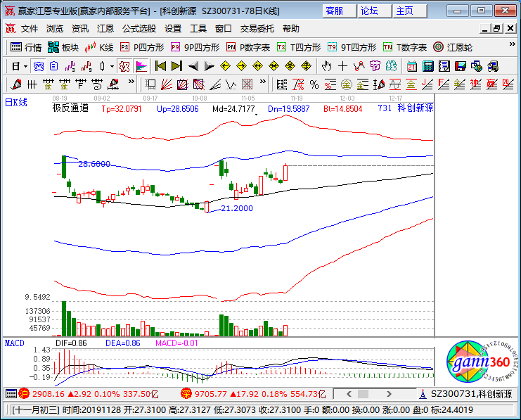
Task: Open the 帮助 menu
Action: point(291,29)
